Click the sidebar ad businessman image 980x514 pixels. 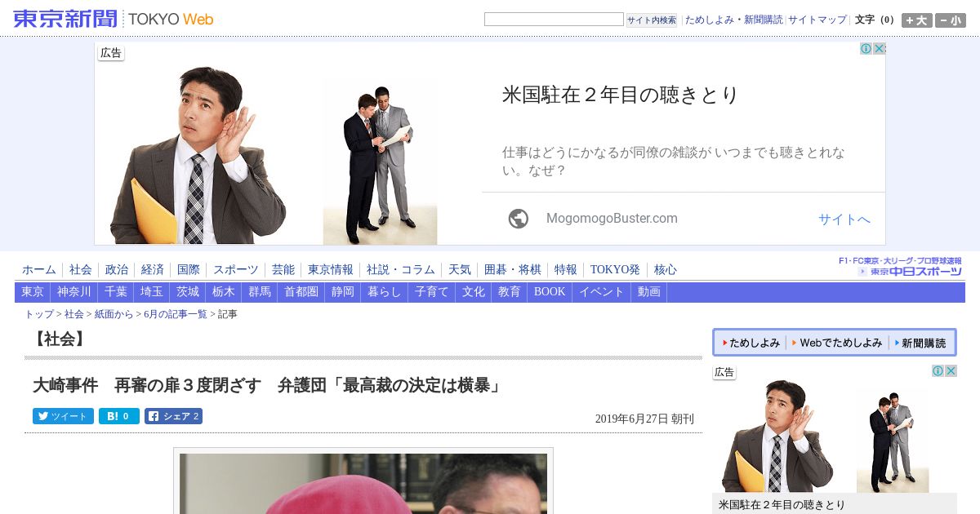coord(777,436)
